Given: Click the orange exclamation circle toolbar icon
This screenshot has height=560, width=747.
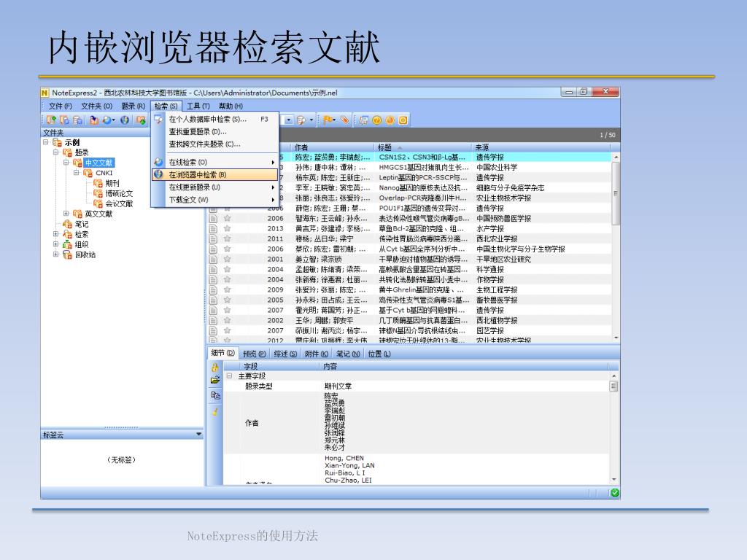Looking at the screenshot, I should pyautogui.click(x=390, y=120).
